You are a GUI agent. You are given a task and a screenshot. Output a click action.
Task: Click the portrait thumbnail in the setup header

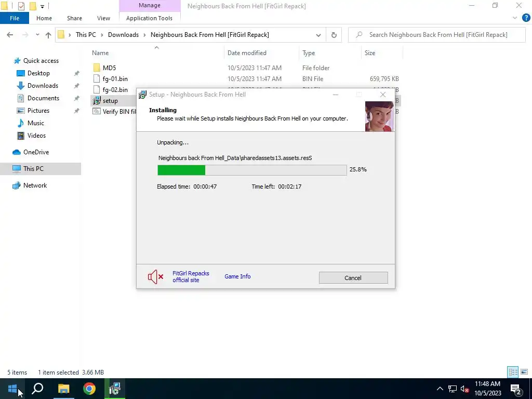(379, 116)
